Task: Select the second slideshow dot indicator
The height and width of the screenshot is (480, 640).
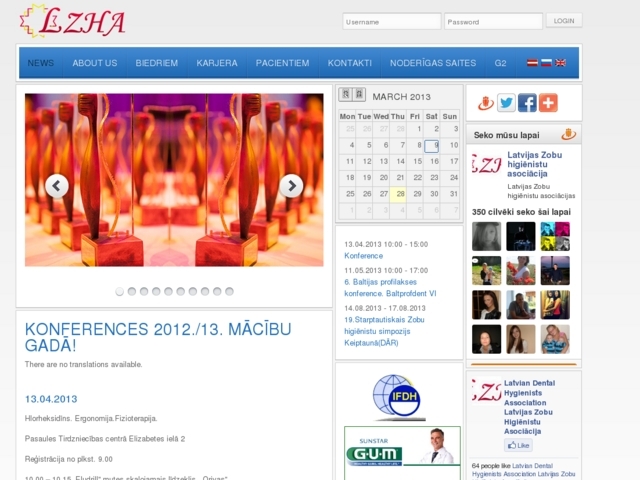Action: click(132, 291)
